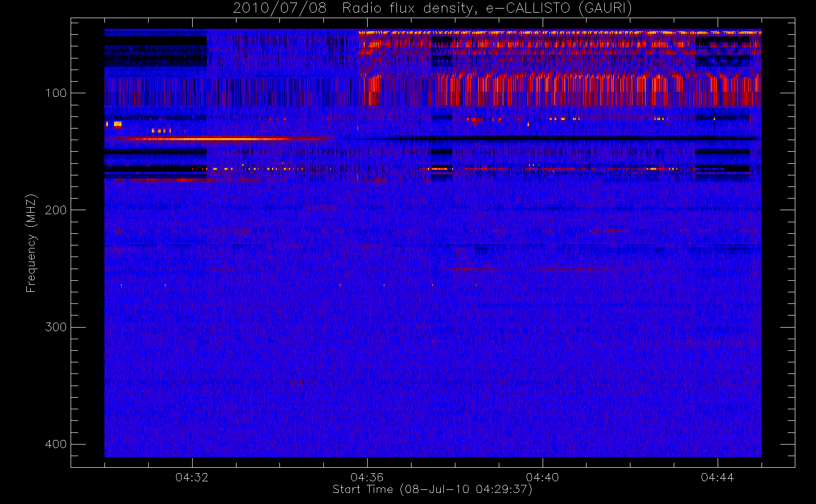Click the 04:44 time tick label
Screen dimensions: 816x504
[718, 477]
